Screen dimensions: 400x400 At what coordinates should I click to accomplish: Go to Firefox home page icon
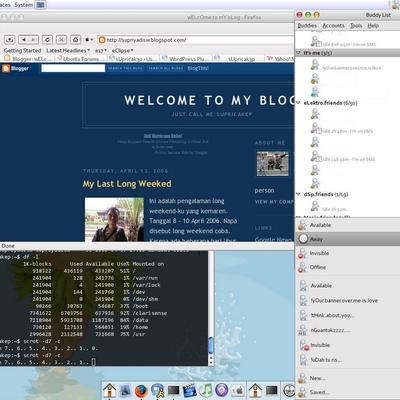pyautogui.click(x=76, y=40)
